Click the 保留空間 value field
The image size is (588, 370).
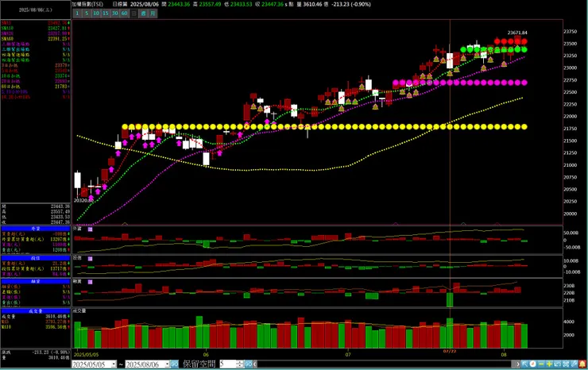pyautogui.click(x=227, y=364)
